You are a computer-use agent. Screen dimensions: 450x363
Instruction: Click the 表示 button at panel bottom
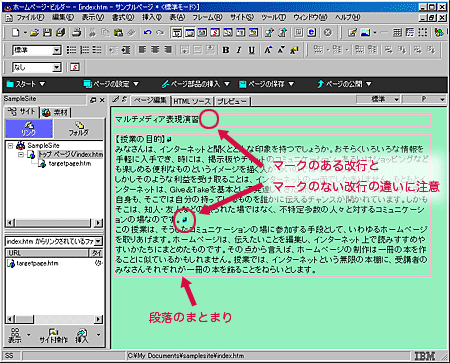15,335
